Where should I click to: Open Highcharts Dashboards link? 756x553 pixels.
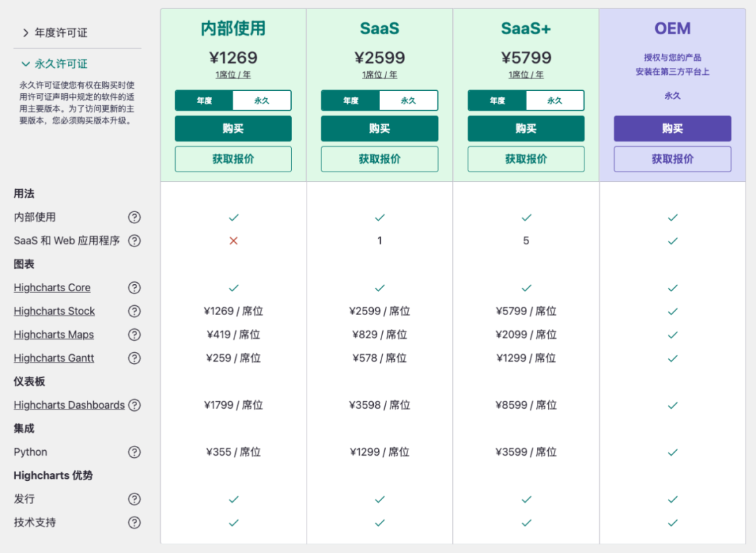tap(69, 405)
